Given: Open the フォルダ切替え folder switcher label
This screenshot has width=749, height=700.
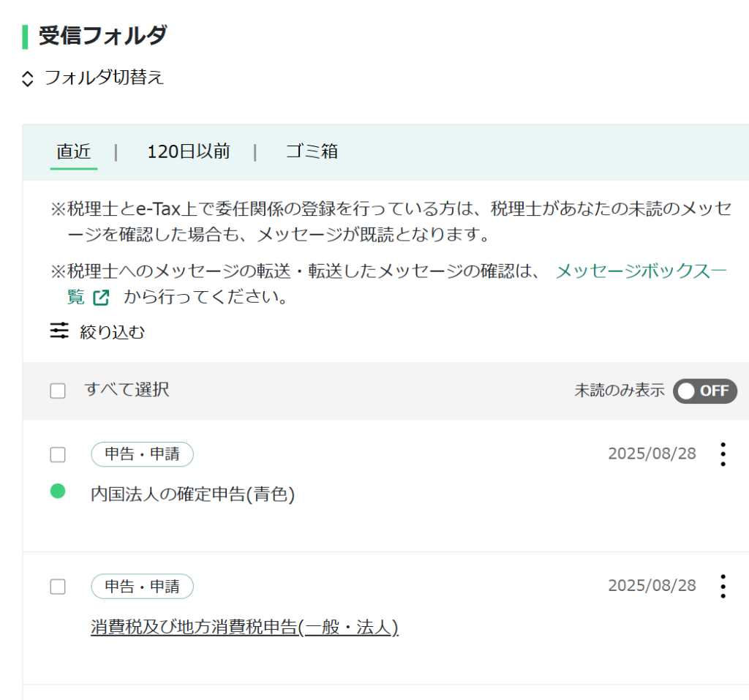Looking at the screenshot, I should click(104, 78).
